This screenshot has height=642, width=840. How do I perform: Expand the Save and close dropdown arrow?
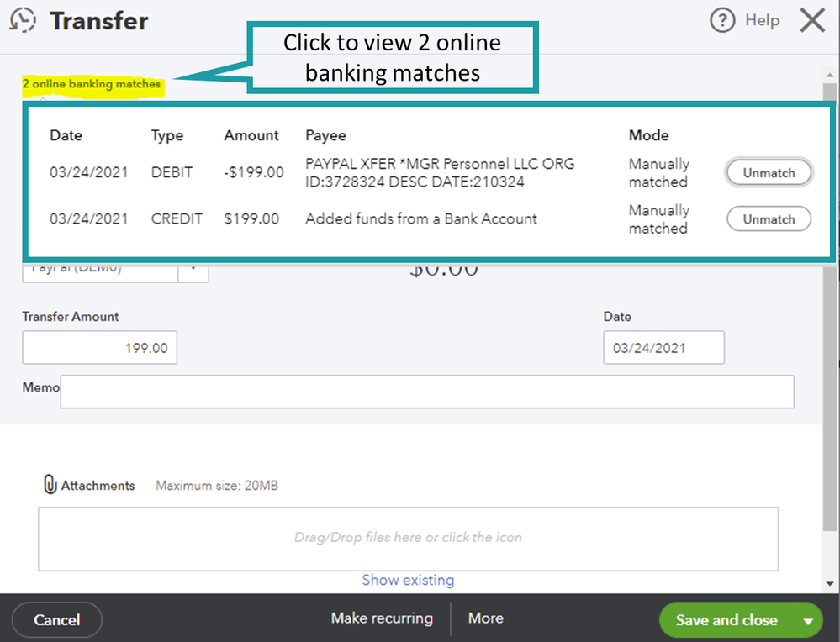tap(808, 621)
